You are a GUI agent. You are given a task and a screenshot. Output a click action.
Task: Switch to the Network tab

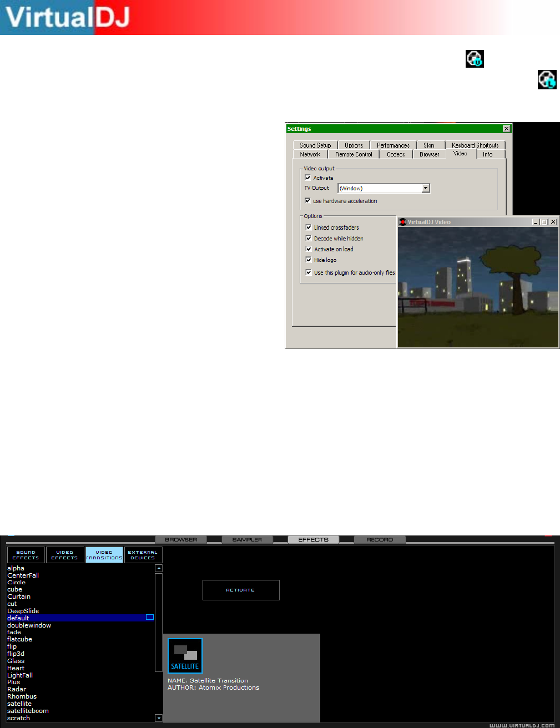(310, 154)
